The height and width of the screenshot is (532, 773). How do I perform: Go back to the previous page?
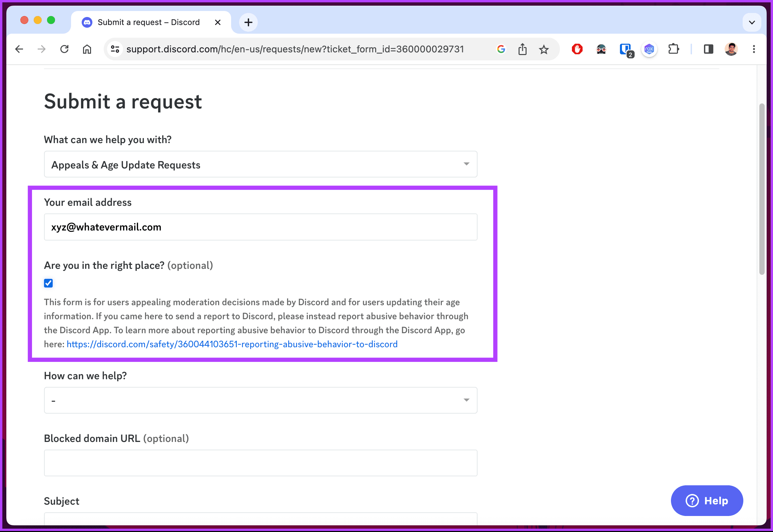click(19, 49)
